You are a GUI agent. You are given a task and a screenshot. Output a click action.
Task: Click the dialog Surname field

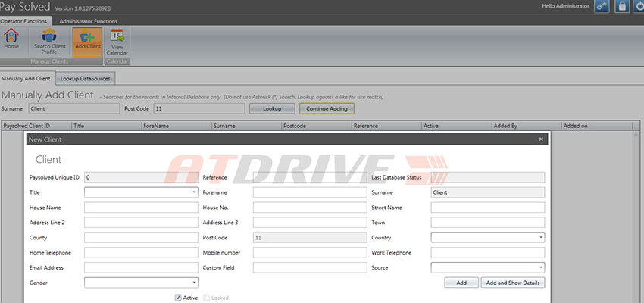[487, 192]
